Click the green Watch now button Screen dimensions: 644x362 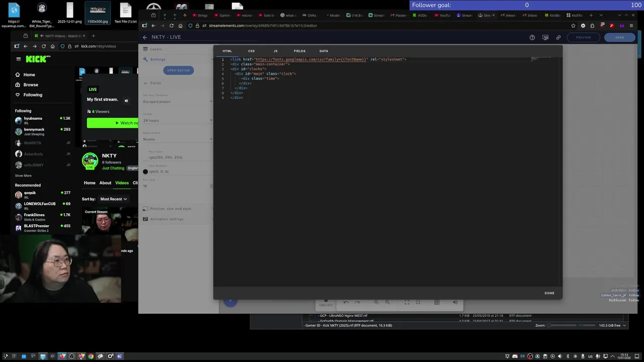click(x=113, y=123)
